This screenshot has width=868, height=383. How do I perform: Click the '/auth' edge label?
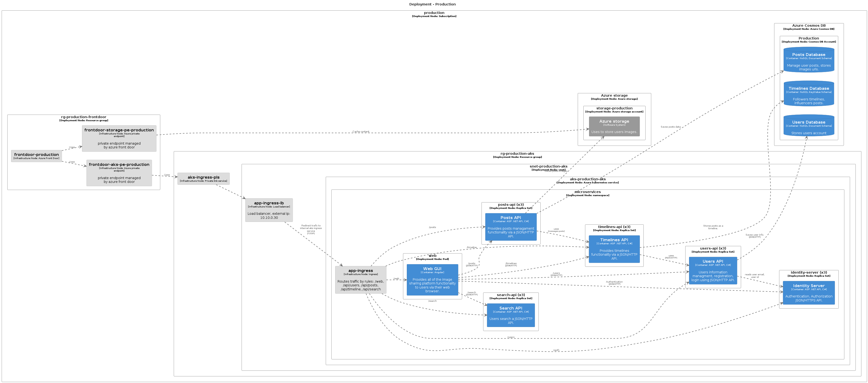point(556,350)
